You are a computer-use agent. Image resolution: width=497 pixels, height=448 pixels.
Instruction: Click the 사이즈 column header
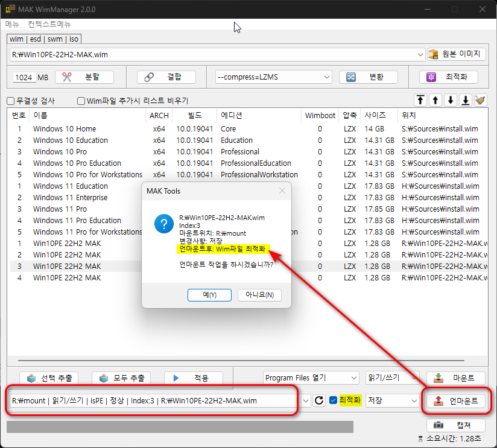point(379,115)
